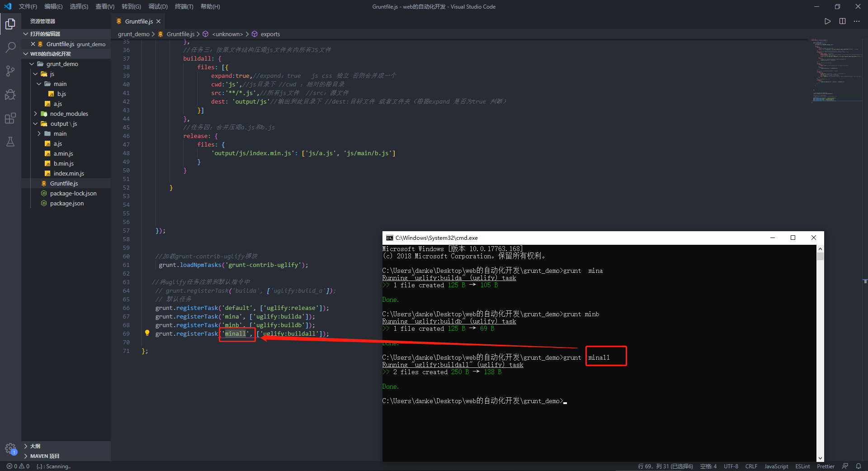
Task: Open package.json in the explorer
Action: point(66,203)
